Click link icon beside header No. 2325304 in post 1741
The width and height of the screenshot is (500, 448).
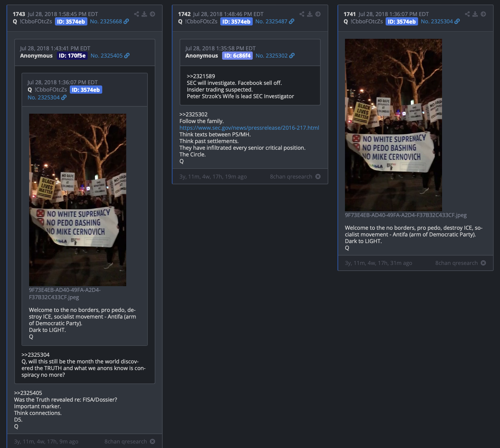click(x=457, y=21)
